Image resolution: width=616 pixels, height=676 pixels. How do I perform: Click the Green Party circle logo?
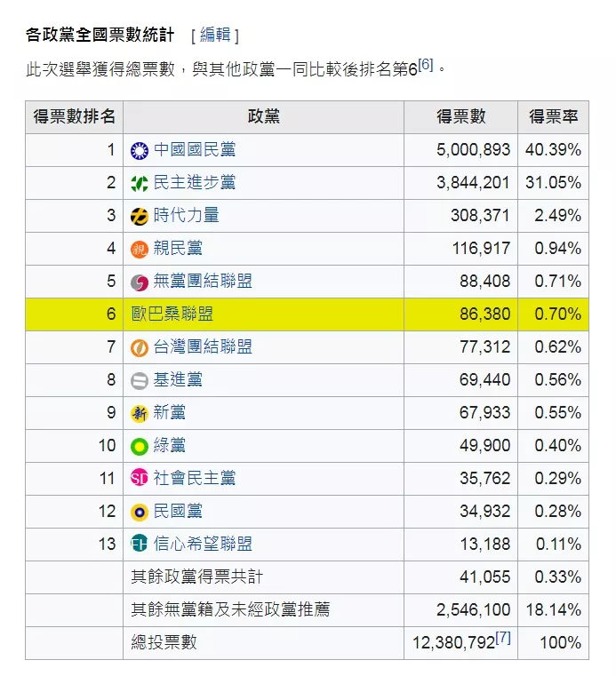coord(140,446)
